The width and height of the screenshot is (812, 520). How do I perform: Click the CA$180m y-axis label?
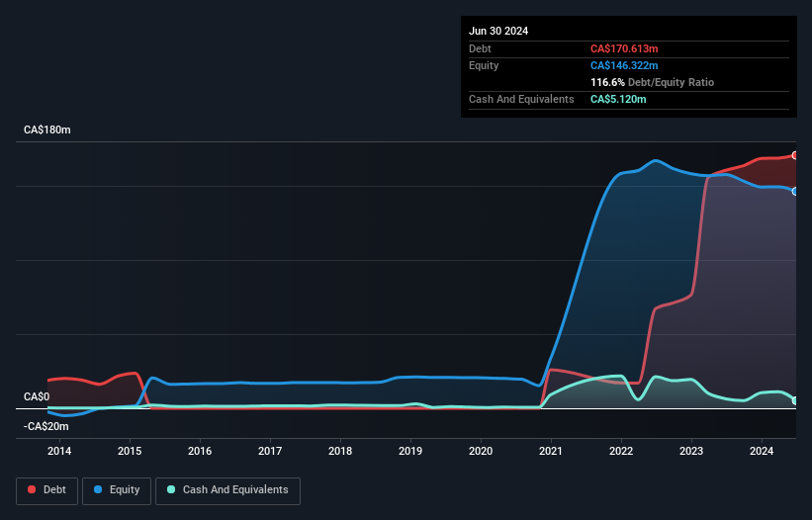click(x=47, y=130)
